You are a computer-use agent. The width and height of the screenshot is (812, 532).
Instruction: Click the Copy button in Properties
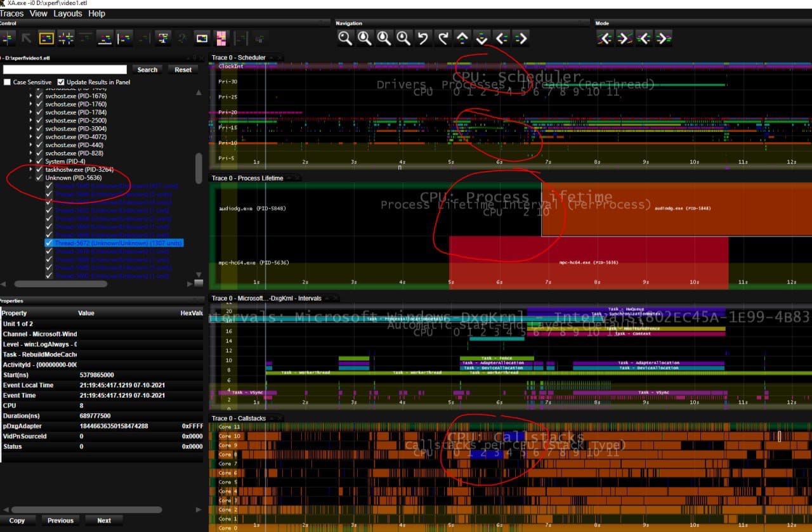[x=17, y=521]
